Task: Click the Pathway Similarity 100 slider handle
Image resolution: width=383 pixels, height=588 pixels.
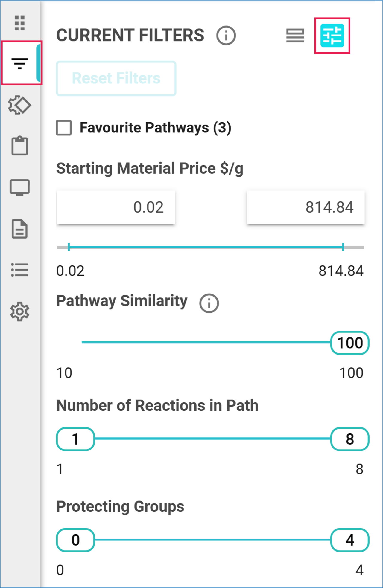Action: click(x=350, y=343)
